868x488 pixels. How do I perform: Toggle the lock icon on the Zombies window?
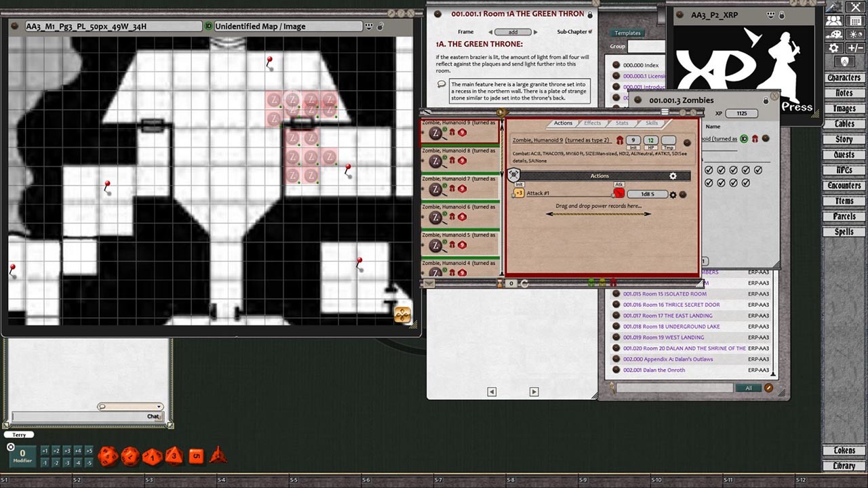[766, 100]
